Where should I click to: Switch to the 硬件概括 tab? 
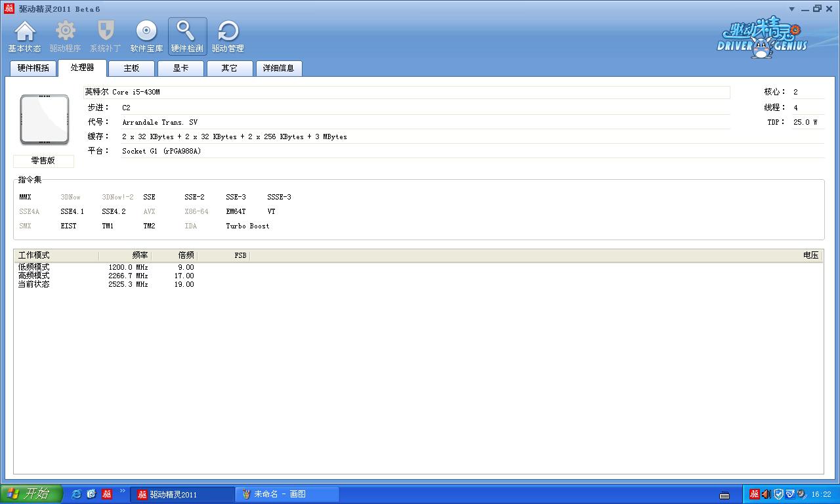pyautogui.click(x=33, y=68)
